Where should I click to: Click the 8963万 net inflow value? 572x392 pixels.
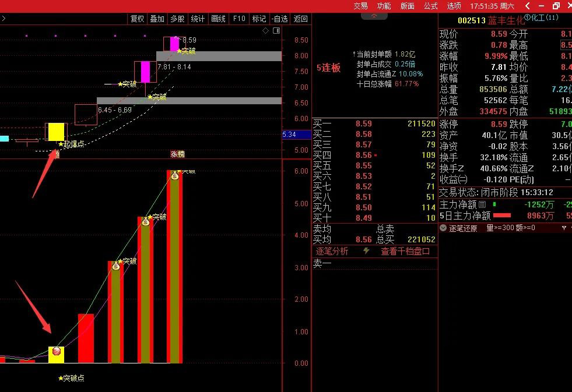coord(541,216)
